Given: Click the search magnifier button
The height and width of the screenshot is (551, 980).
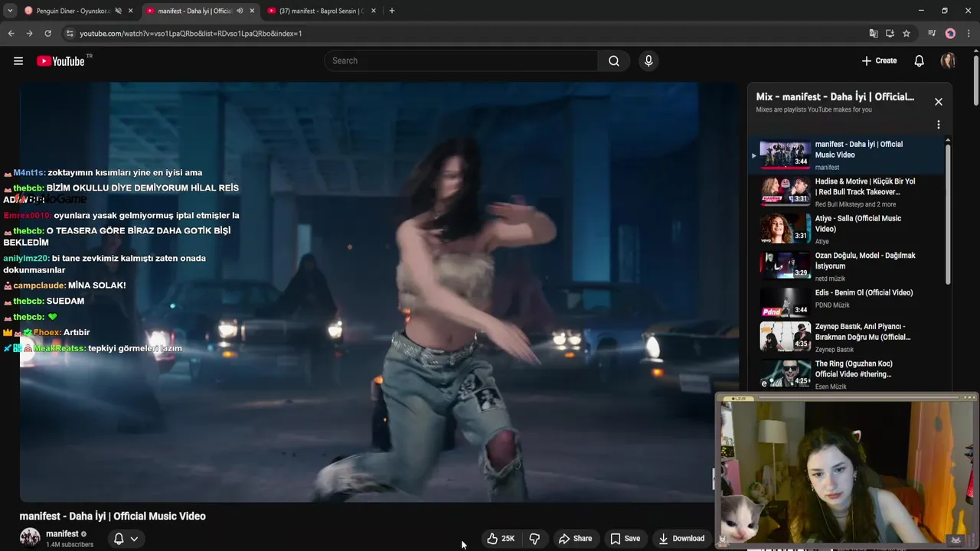Looking at the screenshot, I should pyautogui.click(x=614, y=61).
